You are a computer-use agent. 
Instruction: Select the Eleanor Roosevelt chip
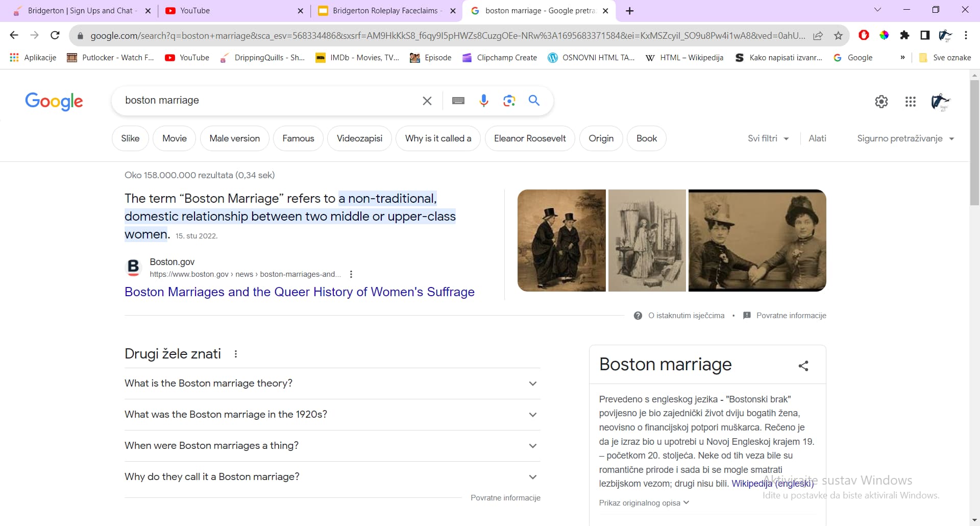coord(530,138)
